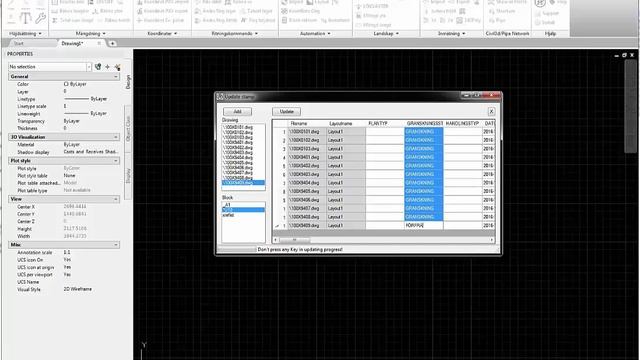Expand the Landskap ribbon panel
Image resolution: width=640 pixels, height=360 pixels.
[x=386, y=33]
